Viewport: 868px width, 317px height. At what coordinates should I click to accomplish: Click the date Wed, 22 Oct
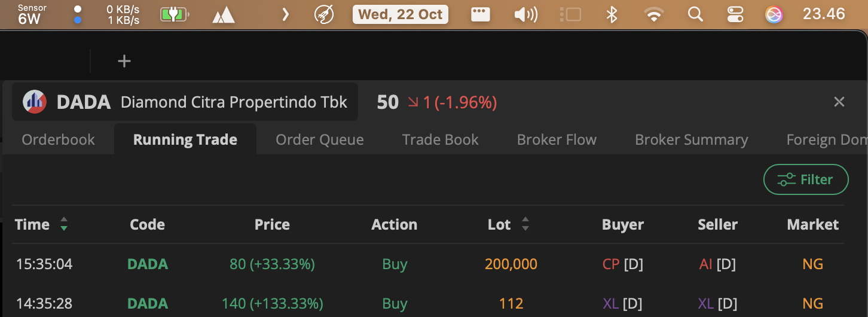400,14
